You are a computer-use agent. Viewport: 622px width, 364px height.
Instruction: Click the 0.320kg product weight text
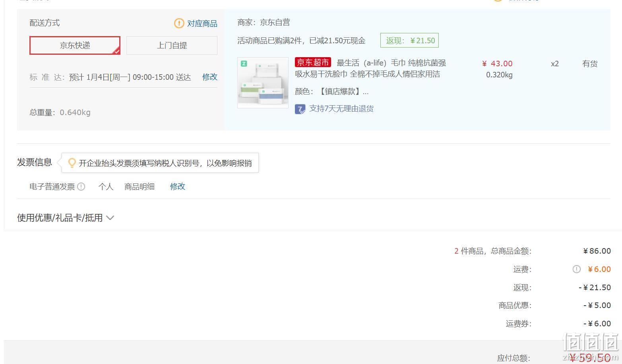point(499,75)
